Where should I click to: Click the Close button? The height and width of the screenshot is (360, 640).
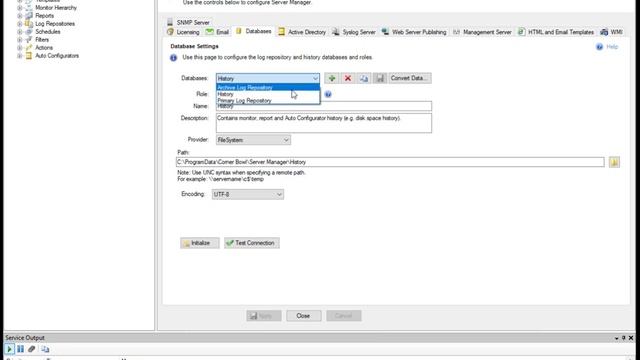[303, 316]
